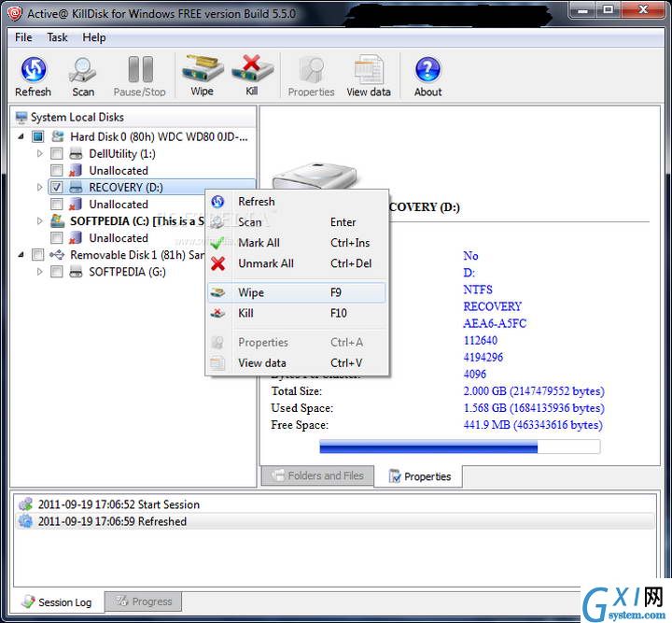Switch to the Progress tab
This screenshot has height=623, width=672.
click(144, 602)
